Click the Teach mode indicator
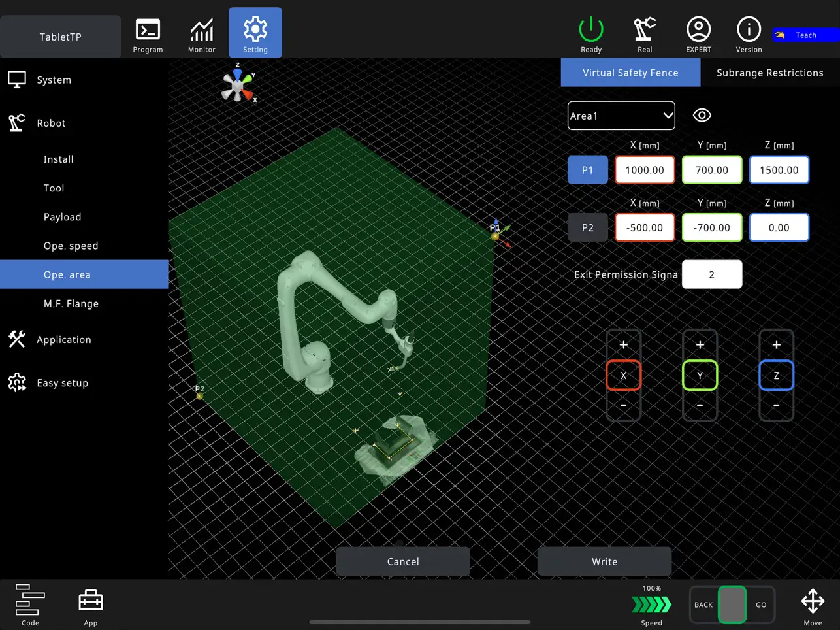Viewport: 840px width, 630px height. coord(806,35)
